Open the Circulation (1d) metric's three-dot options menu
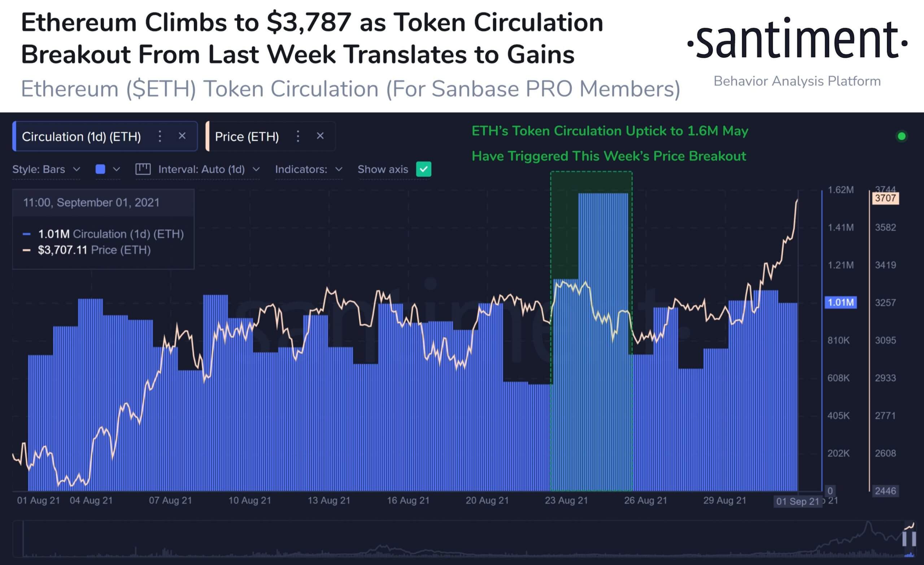 tap(160, 136)
